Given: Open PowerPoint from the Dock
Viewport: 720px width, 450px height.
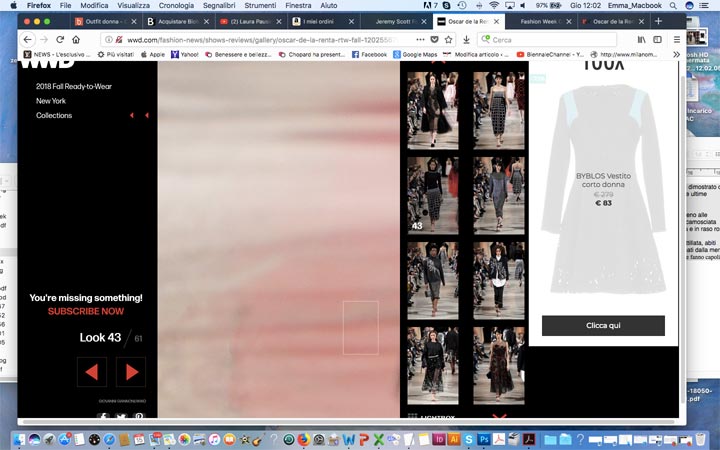Looking at the screenshot, I should point(364,439).
